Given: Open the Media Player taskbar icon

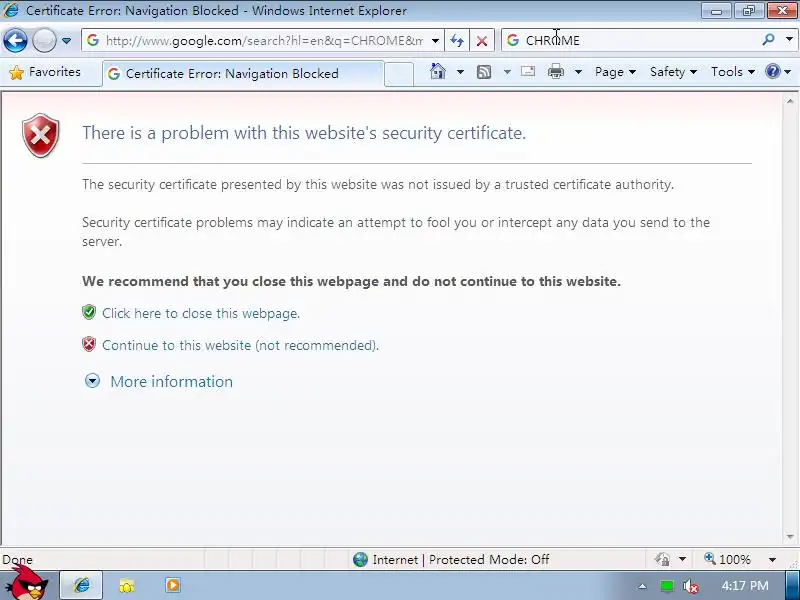Looking at the screenshot, I should 172,585.
